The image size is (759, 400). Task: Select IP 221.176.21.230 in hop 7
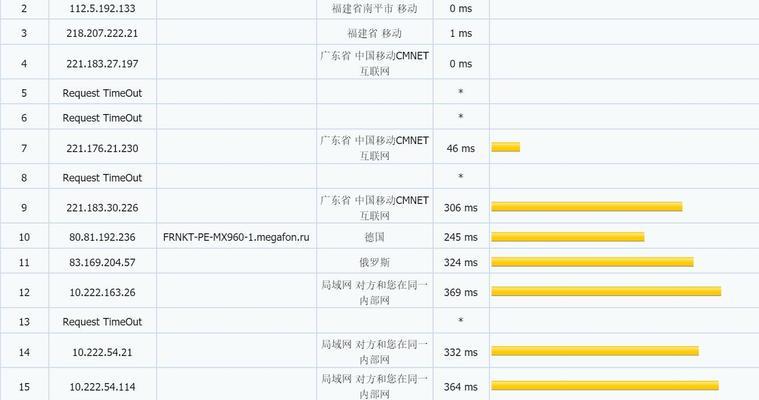(x=102, y=148)
